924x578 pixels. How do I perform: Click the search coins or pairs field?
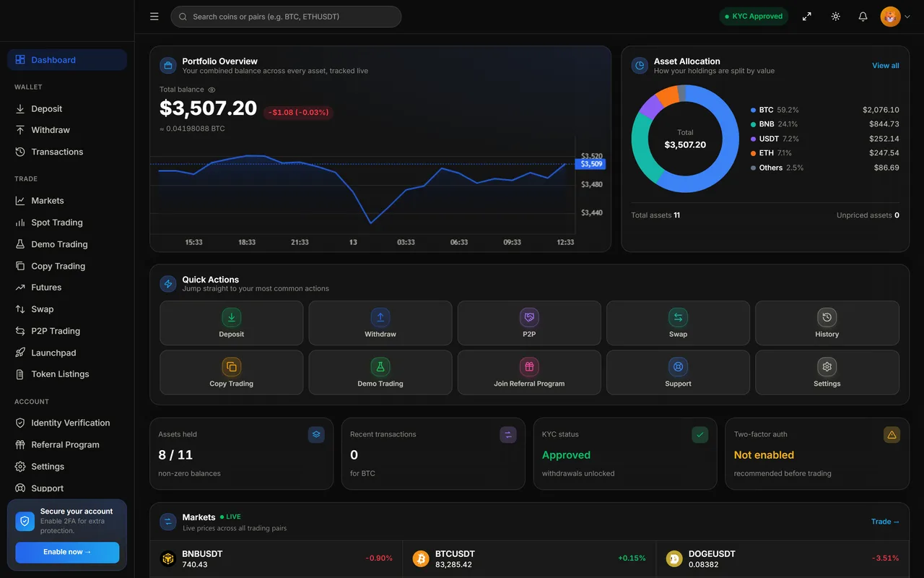tap(286, 17)
